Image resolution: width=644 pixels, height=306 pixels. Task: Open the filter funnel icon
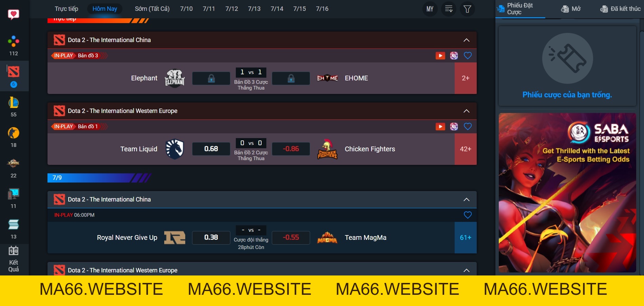click(x=467, y=9)
